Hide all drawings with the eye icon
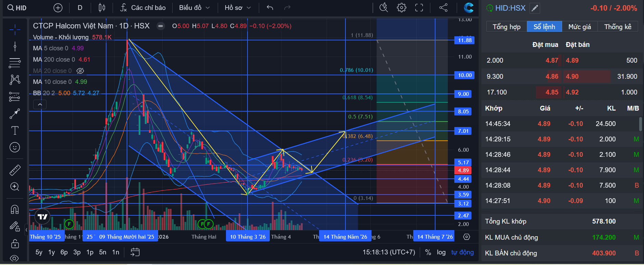The width and height of the screenshot is (644, 265). (x=15, y=258)
